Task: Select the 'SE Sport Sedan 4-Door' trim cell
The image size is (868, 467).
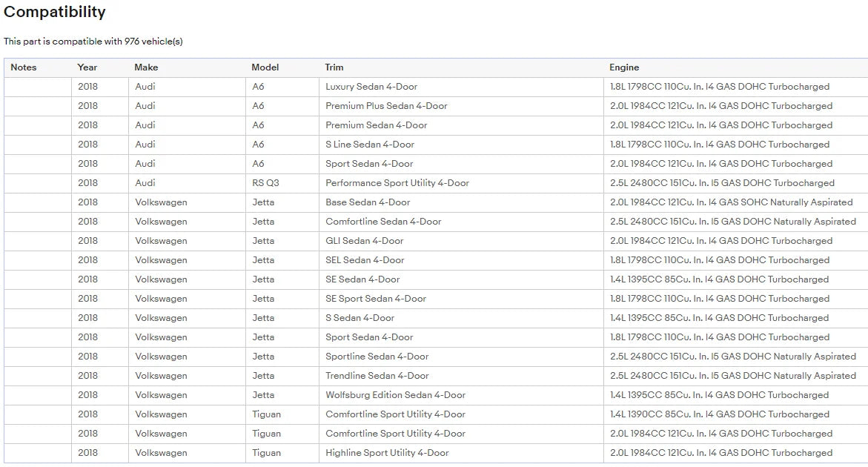Action: [x=461, y=299]
